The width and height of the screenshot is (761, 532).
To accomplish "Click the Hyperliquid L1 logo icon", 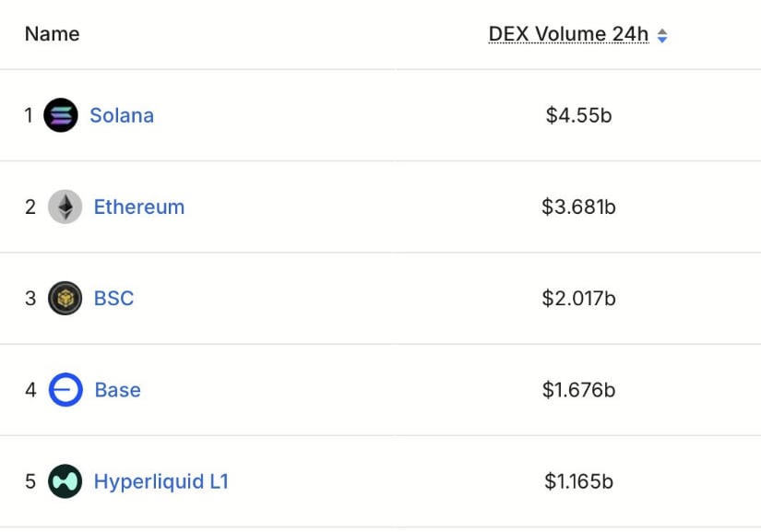I will [x=65, y=481].
